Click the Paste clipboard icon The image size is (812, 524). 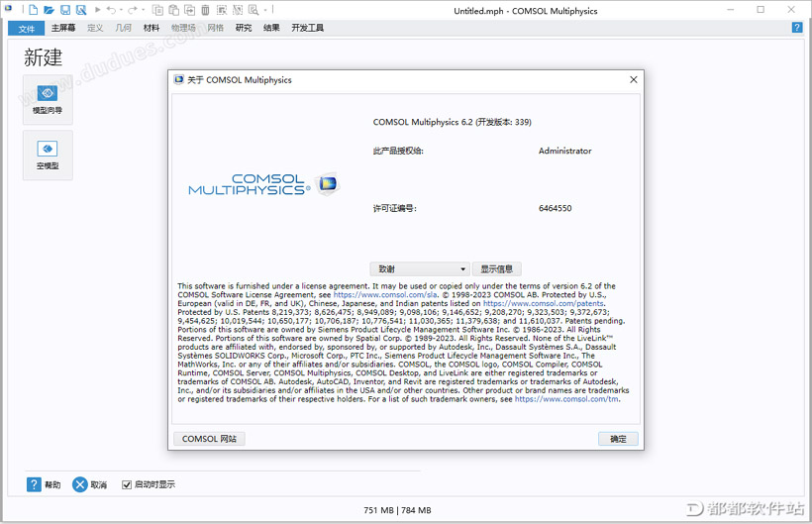point(174,10)
